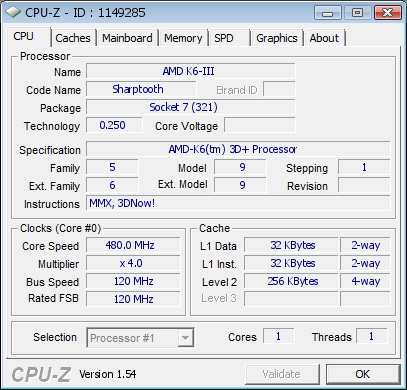This screenshot has width=407, height=390.
Task: Click the Rated FSB value 120 MHz
Action: coord(133,299)
